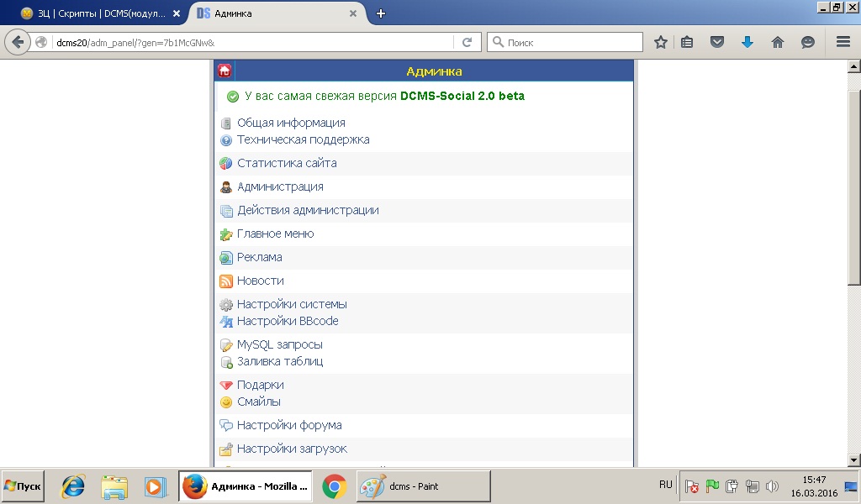Click the green checkmark version status icon
The width and height of the screenshot is (861, 504).
pos(233,97)
